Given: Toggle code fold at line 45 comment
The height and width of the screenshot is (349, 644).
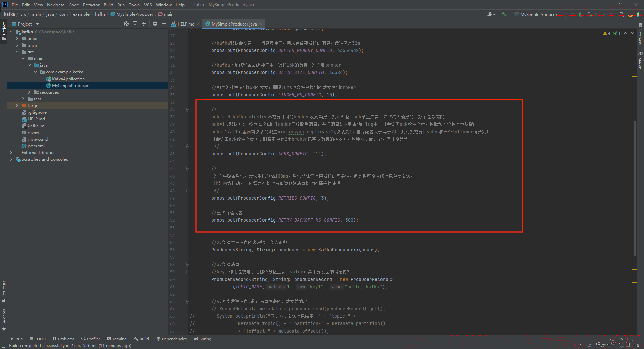Looking at the screenshot, I should pyautogui.click(x=188, y=168).
